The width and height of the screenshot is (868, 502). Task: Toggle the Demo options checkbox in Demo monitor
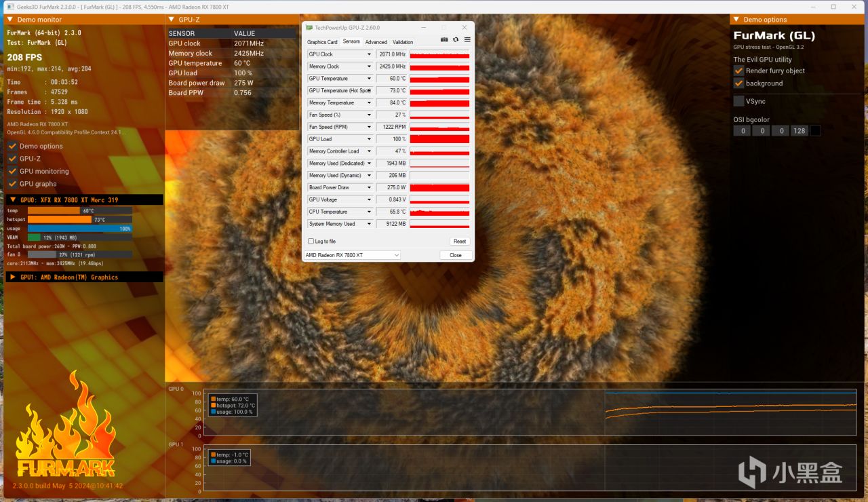pos(12,146)
